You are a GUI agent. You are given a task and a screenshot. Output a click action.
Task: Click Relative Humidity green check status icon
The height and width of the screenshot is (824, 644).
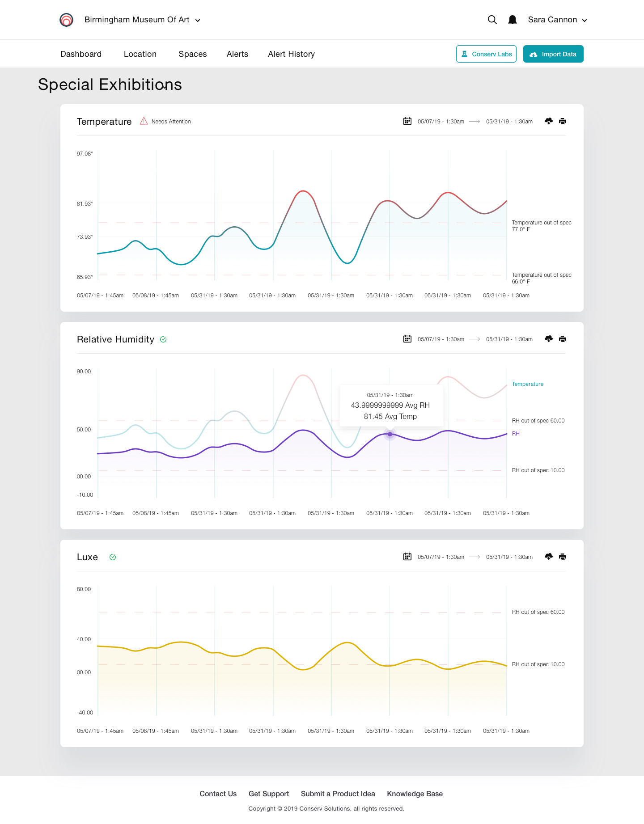[163, 339]
